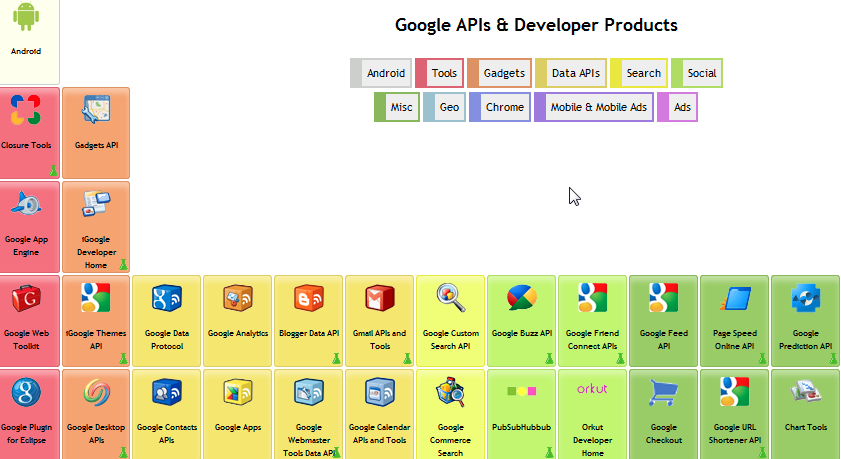Open the PubSubHubbub dots icon

click(521, 391)
